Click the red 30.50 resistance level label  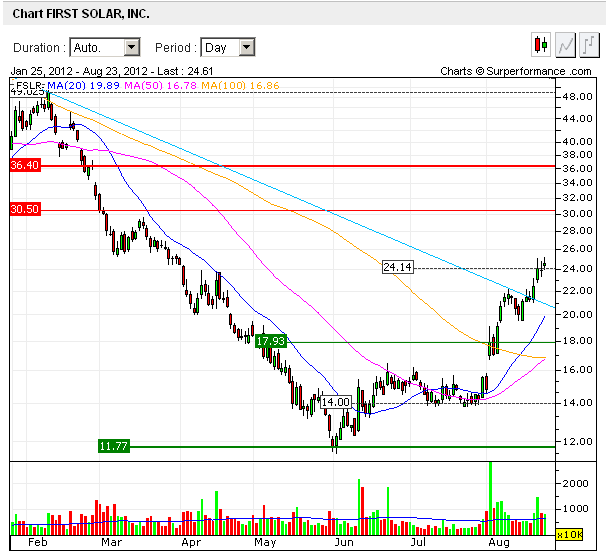(x=24, y=209)
